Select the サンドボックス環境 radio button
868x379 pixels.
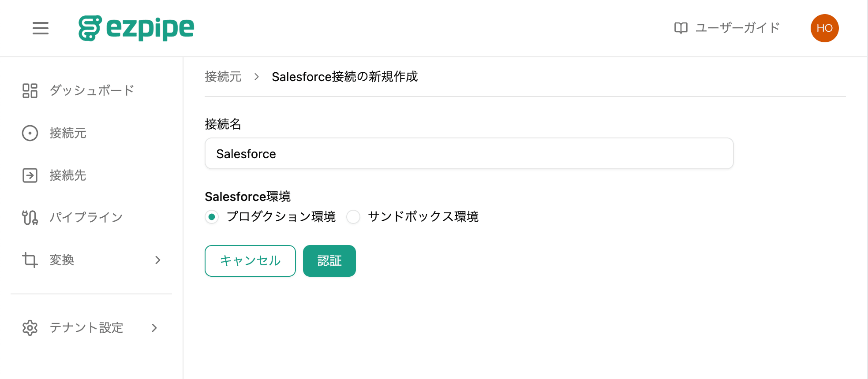pos(353,217)
